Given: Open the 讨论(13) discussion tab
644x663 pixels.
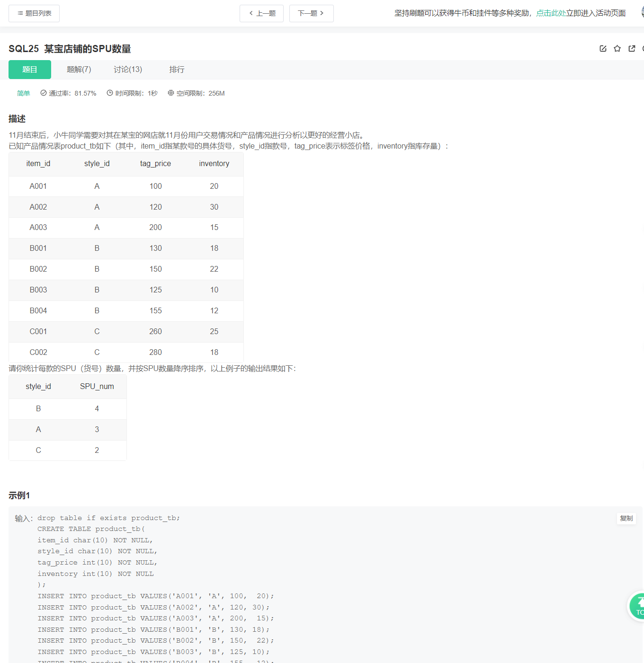Looking at the screenshot, I should pos(128,70).
